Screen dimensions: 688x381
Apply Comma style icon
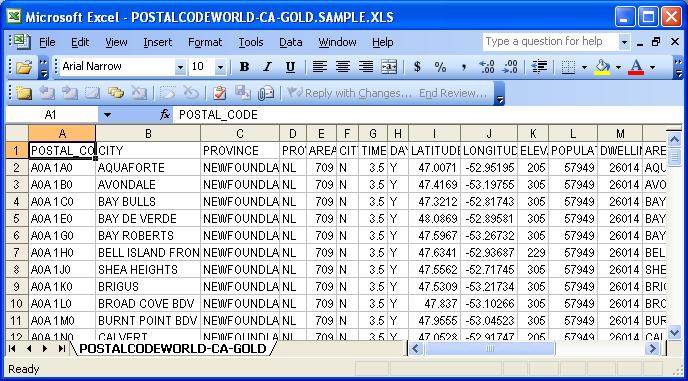463,67
